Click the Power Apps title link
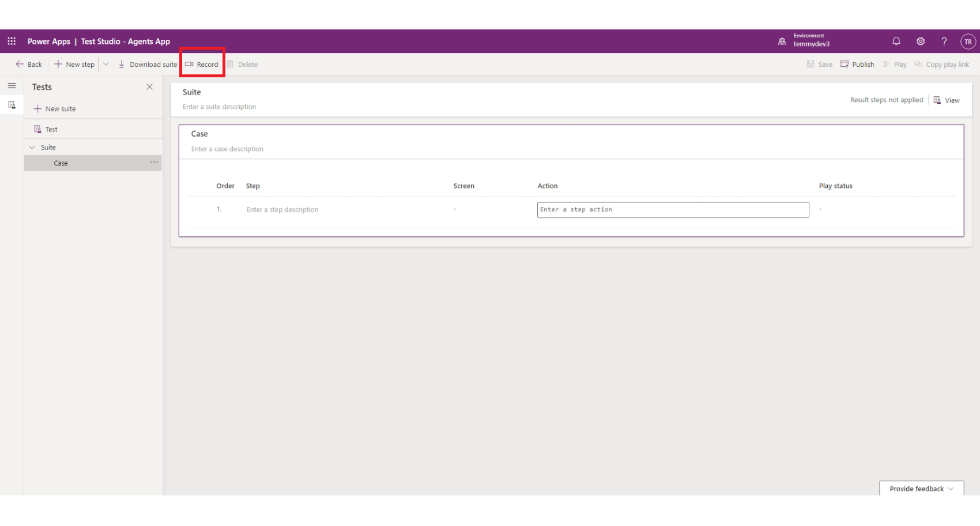 (49, 42)
